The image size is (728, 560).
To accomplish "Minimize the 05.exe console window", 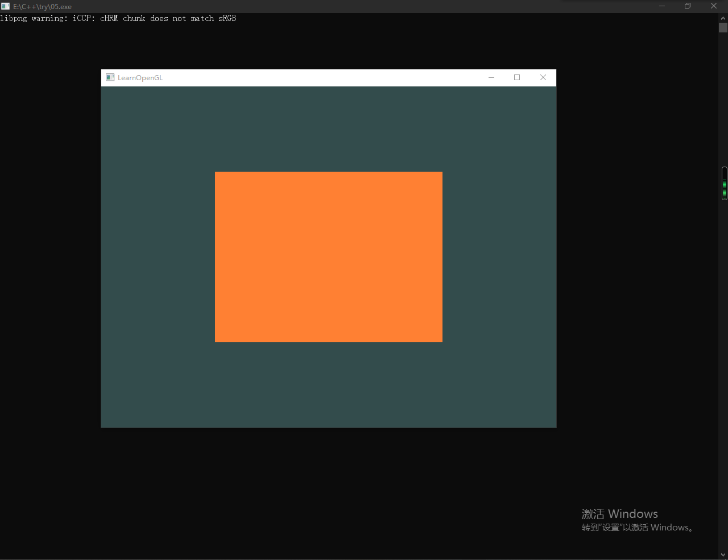I will click(662, 6).
